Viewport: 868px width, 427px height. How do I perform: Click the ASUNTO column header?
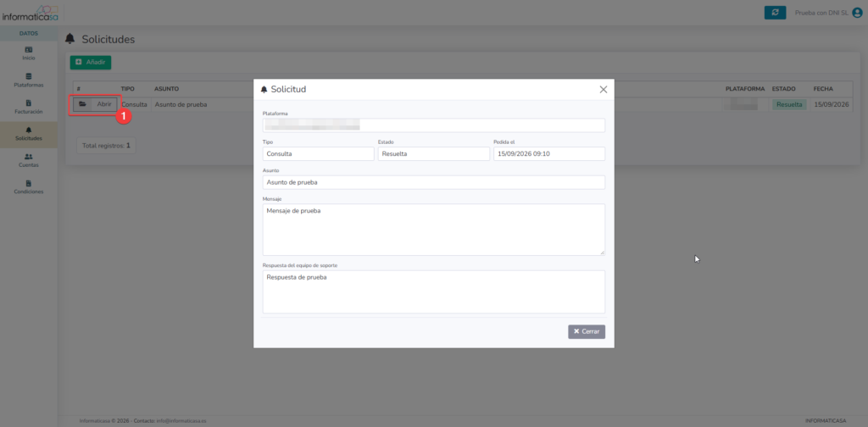167,88
